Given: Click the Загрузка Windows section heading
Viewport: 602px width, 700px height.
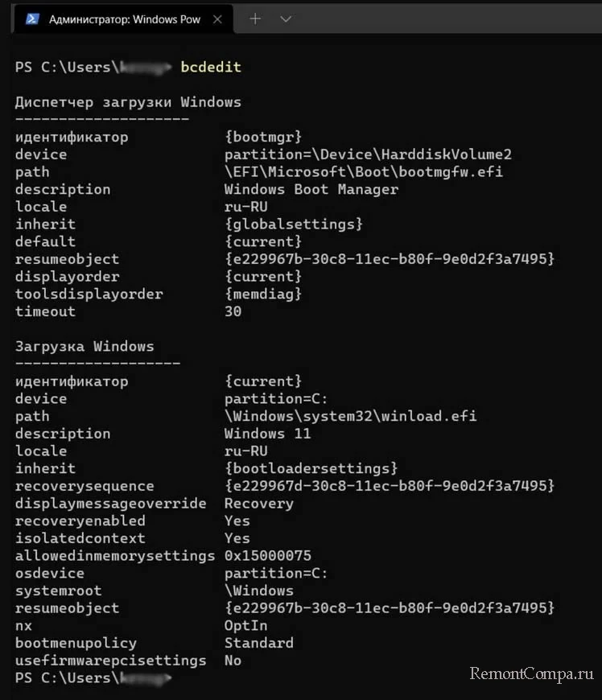Looking at the screenshot, I should [x=85, y=346].
